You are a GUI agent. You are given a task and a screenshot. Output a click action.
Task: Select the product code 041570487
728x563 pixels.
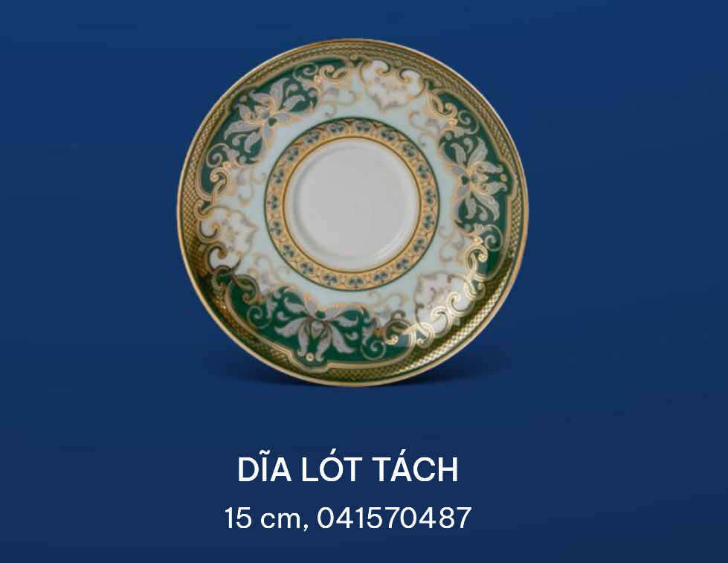coord(394,518)
